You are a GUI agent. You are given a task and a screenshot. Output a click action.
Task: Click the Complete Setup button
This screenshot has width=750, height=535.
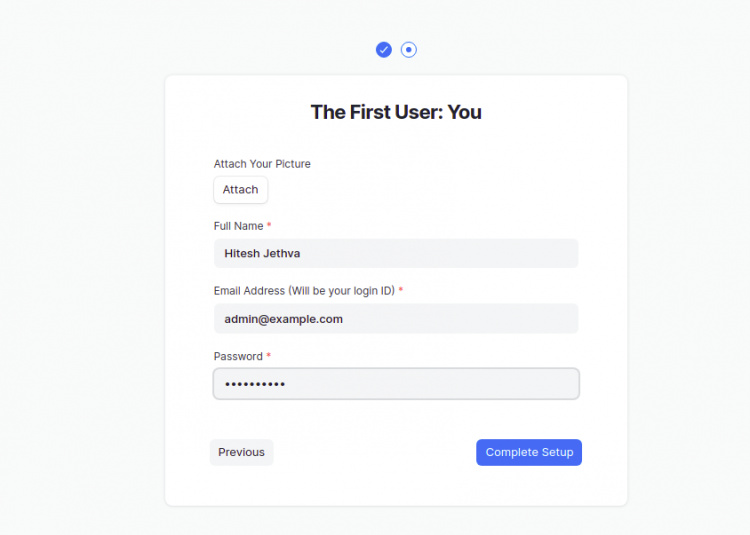529,453
